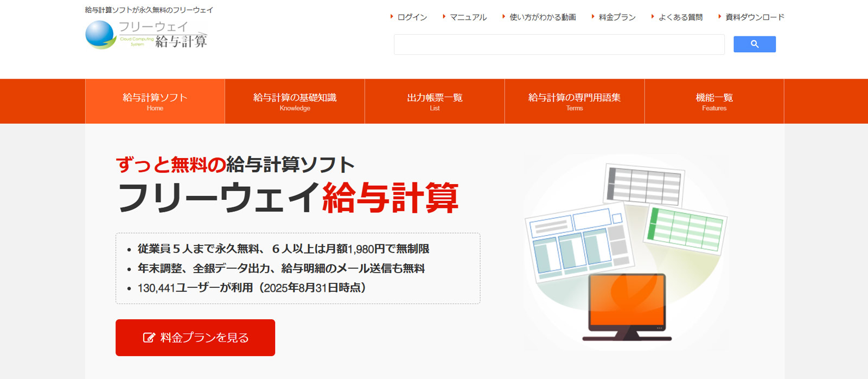
Task: Click the blue payslip document illustration
Action: [578, 245]
